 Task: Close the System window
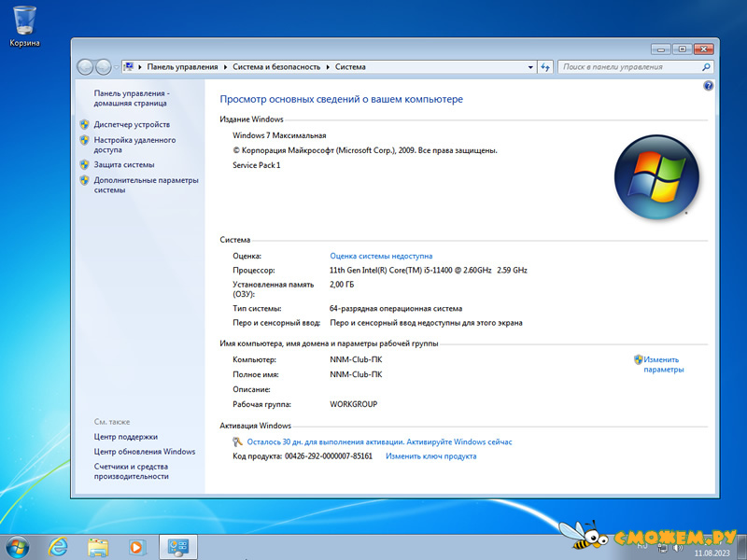(x=704, y=49)
